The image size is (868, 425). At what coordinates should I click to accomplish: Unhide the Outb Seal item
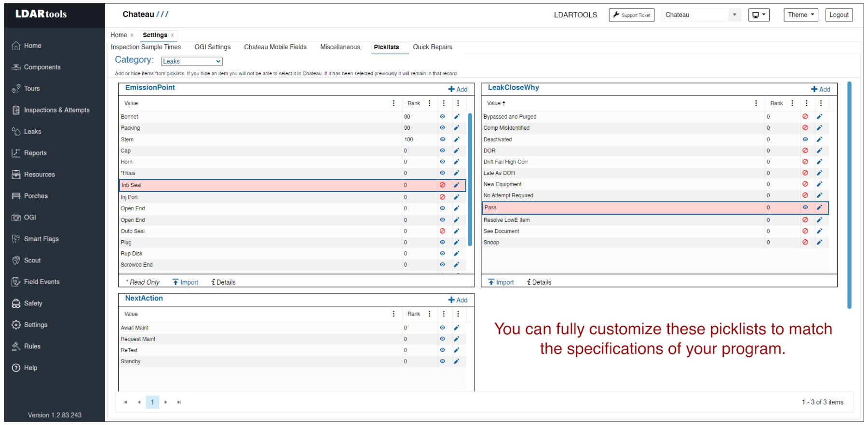point(442,231)
